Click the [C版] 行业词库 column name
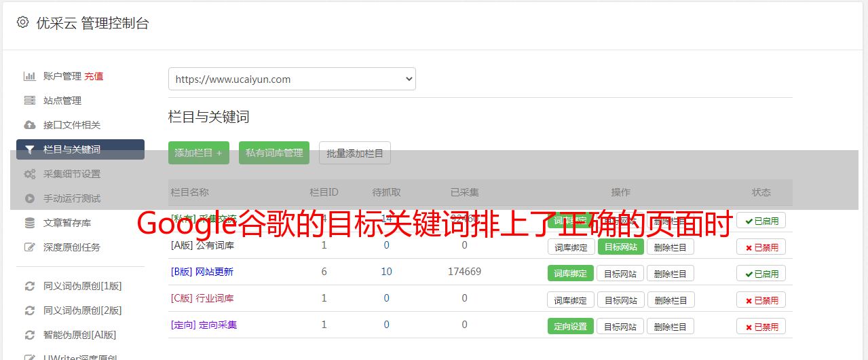This screenshot has height=360, width=868. tap(202, 298)
